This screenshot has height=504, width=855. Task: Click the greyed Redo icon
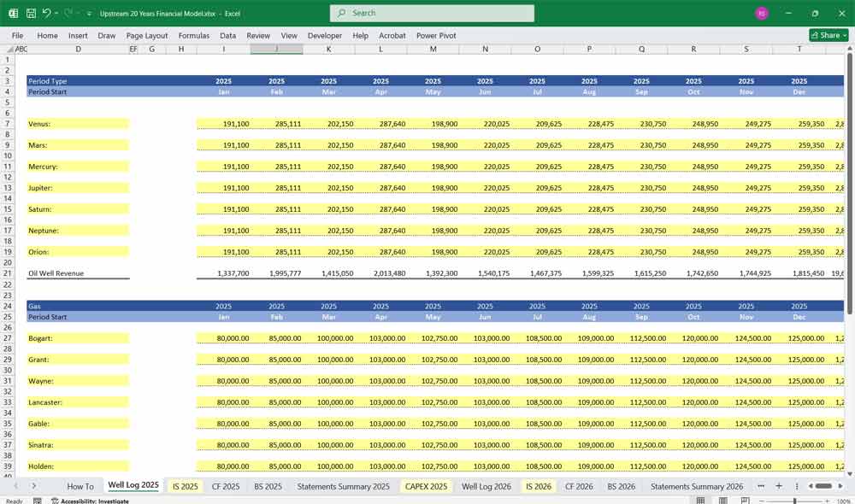pyautogui.click(x=68, y=13)
